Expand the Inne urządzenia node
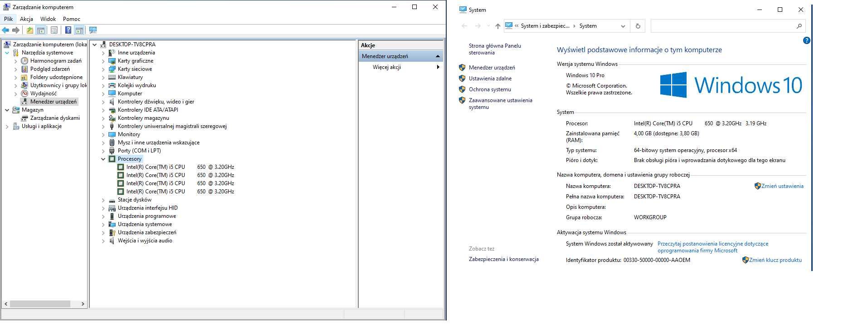This screenshot has width=868, height=330. (103, 53)
